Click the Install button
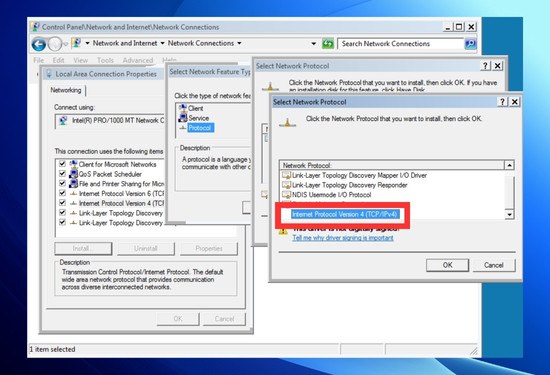The height and width of the screenshot is (375, 550). (83, 248)
